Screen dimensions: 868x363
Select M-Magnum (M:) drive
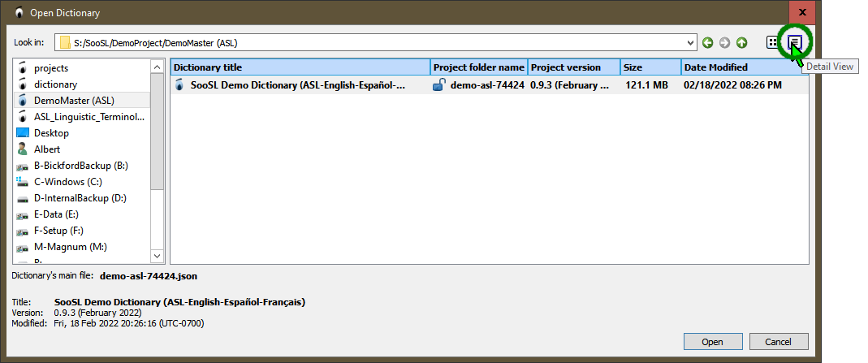[x=82, y=247]
